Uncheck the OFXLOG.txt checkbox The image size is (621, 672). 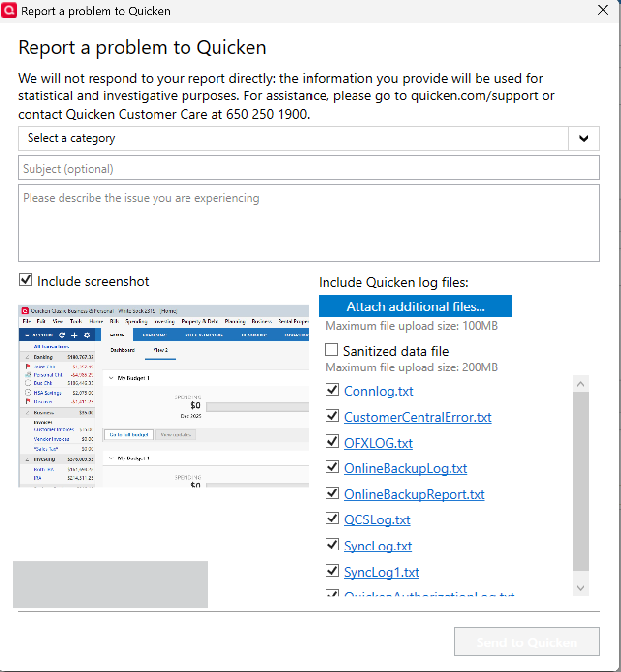(332, 441)
